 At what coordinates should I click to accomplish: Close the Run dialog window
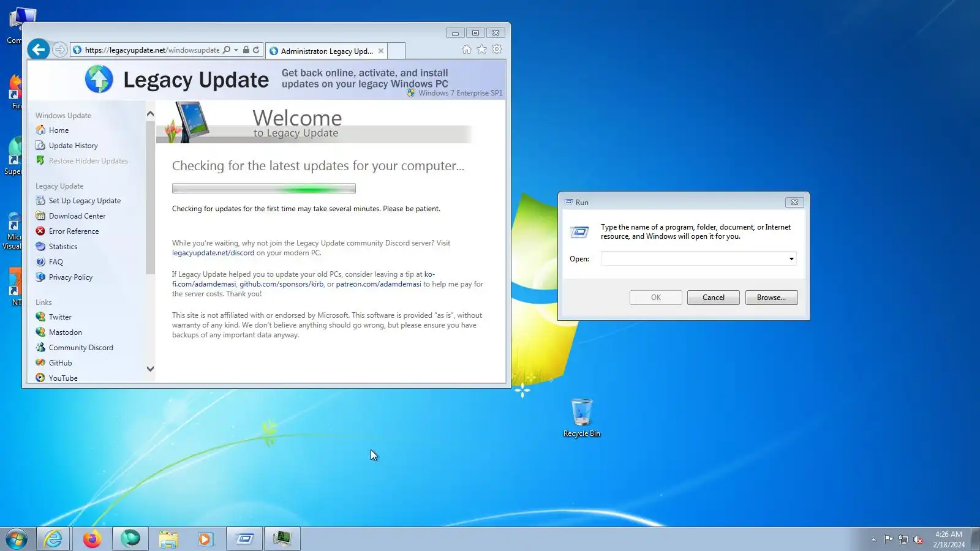point(794,203)
